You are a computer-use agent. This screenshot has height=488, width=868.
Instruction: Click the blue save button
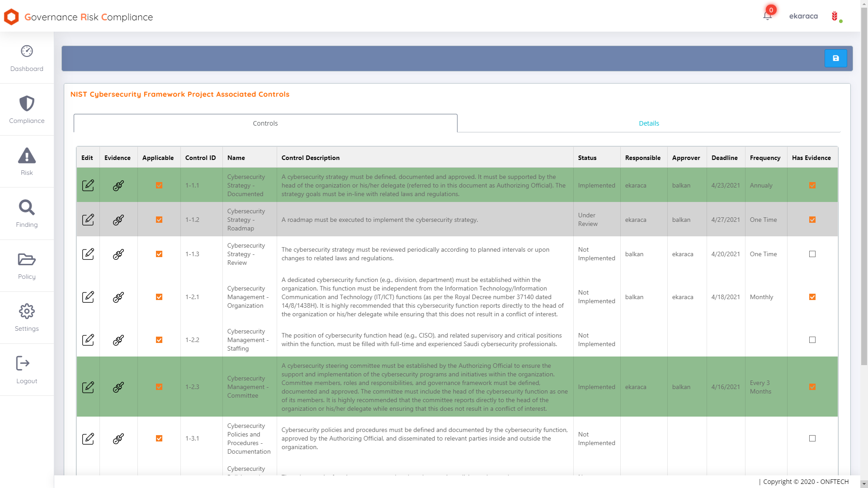[835, 58]
